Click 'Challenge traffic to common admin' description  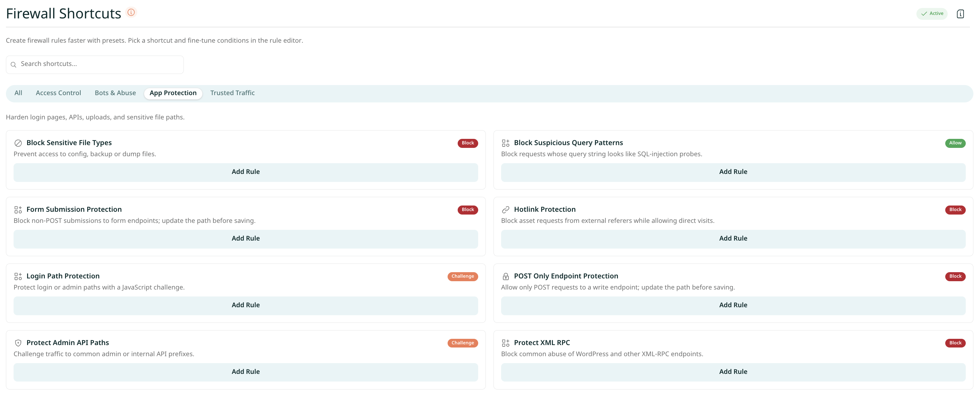104,354
